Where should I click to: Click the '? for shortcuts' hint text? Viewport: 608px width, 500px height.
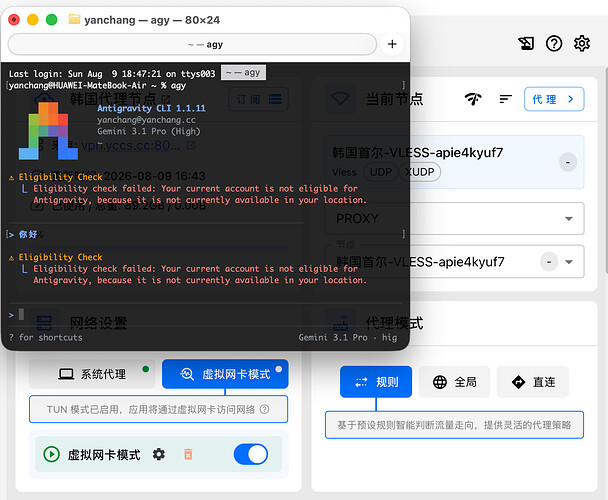pyautogui.click(x=46, y=337)
